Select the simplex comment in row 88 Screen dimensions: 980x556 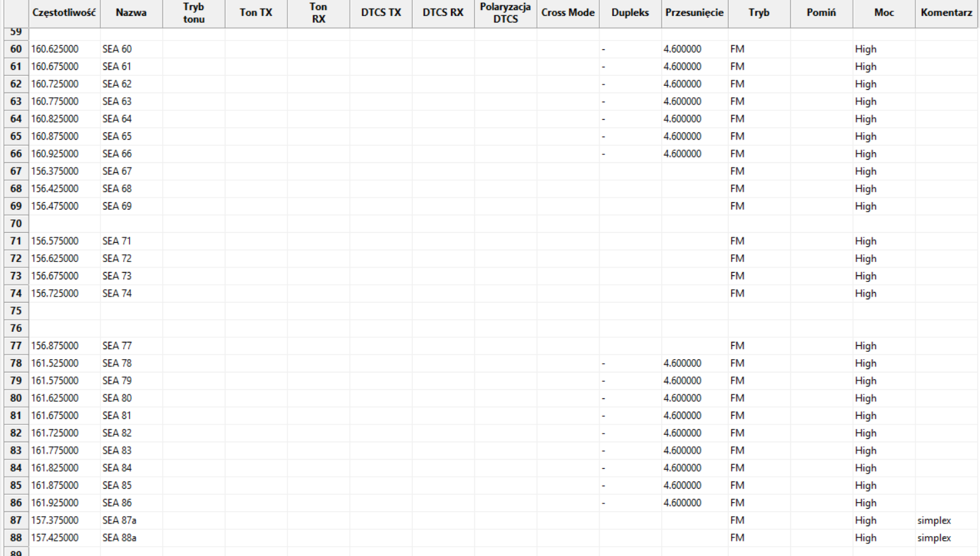tap(934, 537)
